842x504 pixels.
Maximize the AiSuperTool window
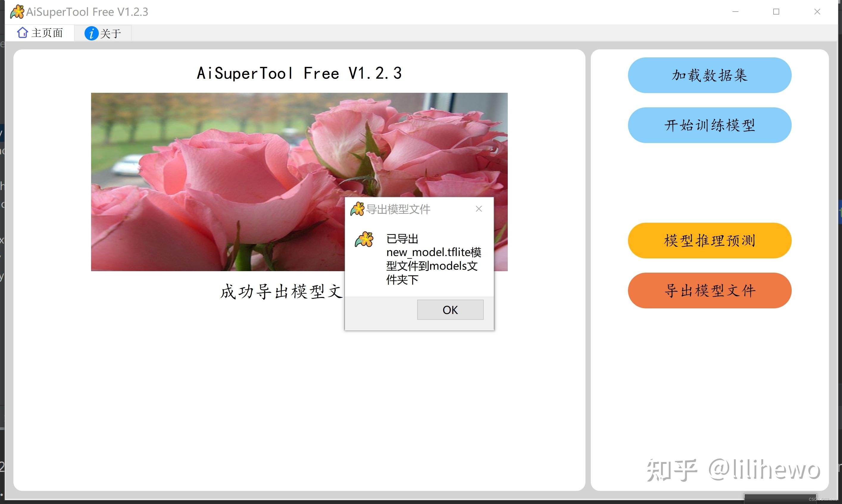[776, 12]
